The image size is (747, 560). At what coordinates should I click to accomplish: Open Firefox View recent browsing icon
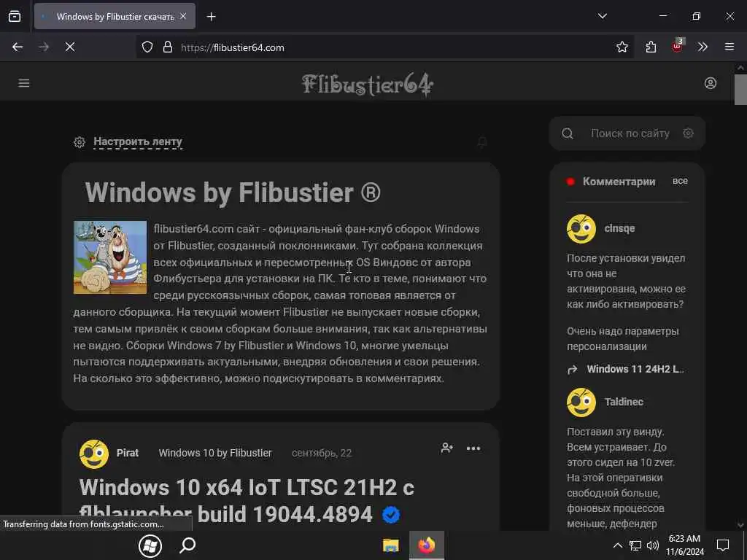tap(15, 16)
